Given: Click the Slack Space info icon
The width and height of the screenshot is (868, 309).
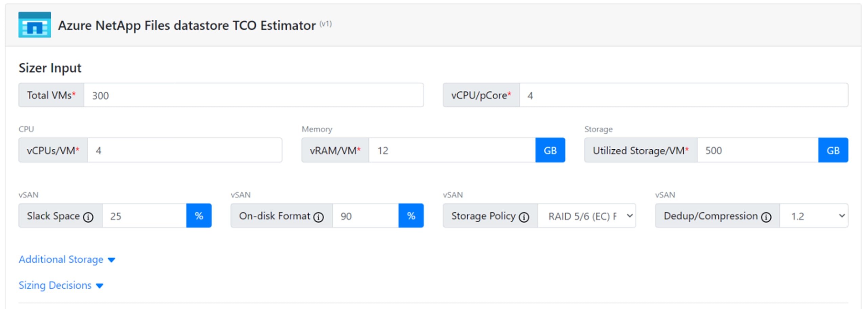Looking at the screenshot, I should pos(88,216).
